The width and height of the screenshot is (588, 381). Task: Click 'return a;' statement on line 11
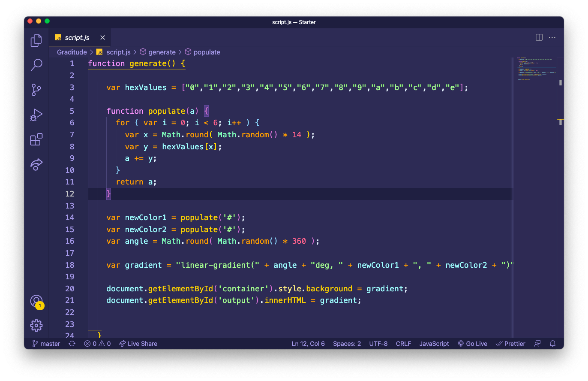tap(136, 182)
